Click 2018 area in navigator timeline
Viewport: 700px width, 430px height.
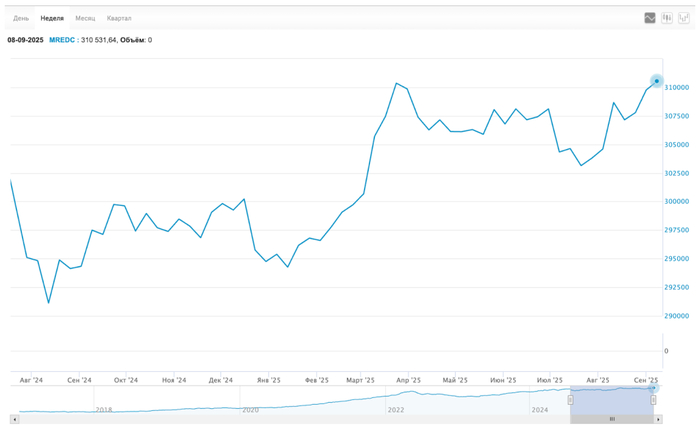[104, 409]
